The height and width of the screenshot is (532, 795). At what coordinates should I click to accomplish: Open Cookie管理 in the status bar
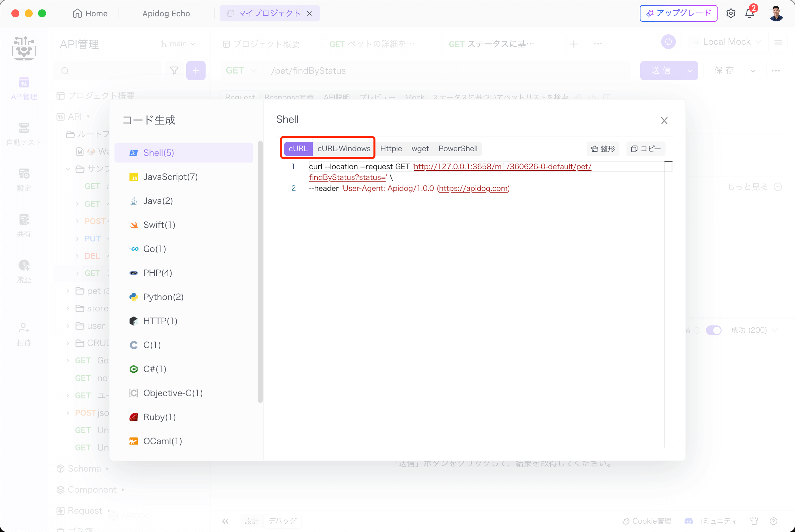pos(647,521)
